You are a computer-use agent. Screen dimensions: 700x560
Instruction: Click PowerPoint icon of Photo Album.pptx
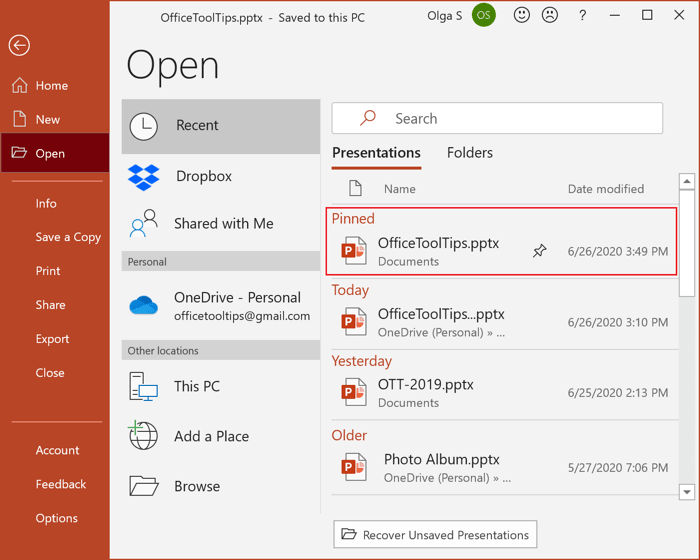[x=354, y=467]
